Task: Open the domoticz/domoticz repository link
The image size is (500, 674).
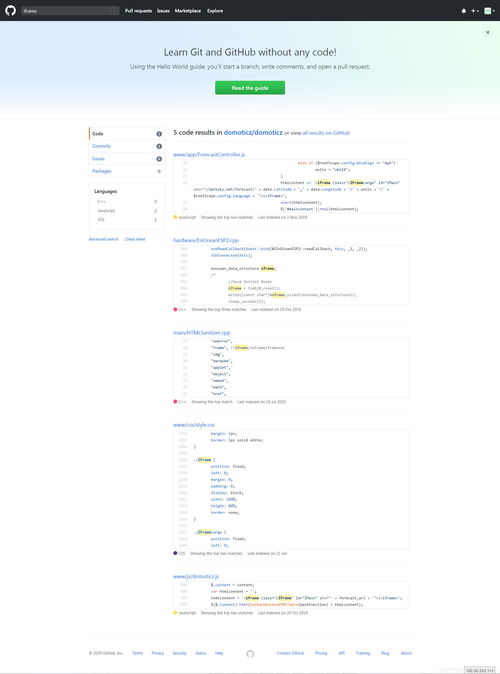Action: tap(253, 132)
